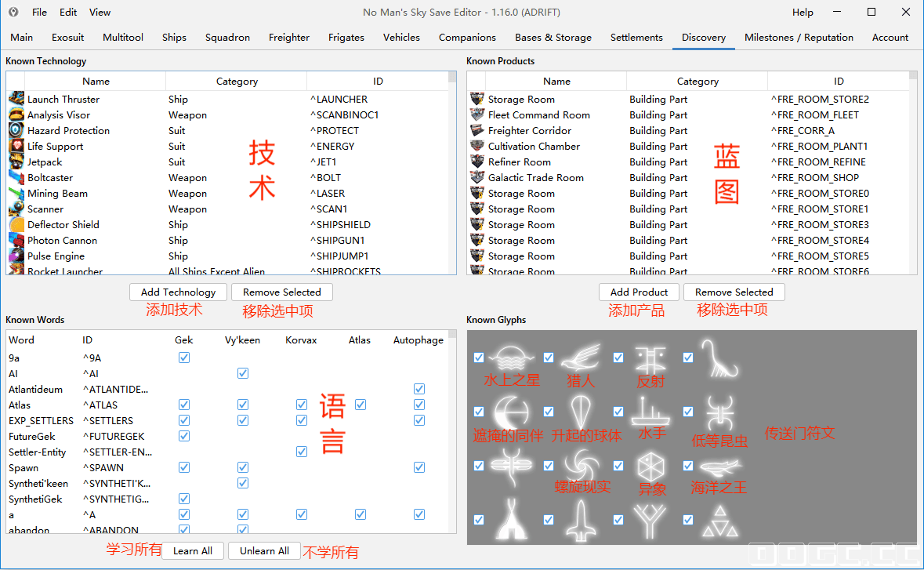Sort Known Products by Category column header
The image size is (924, 570).
pos(698,82)
